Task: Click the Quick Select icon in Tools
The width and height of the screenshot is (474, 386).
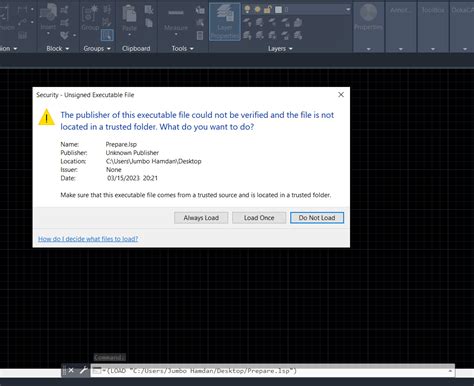Action: 200,23
